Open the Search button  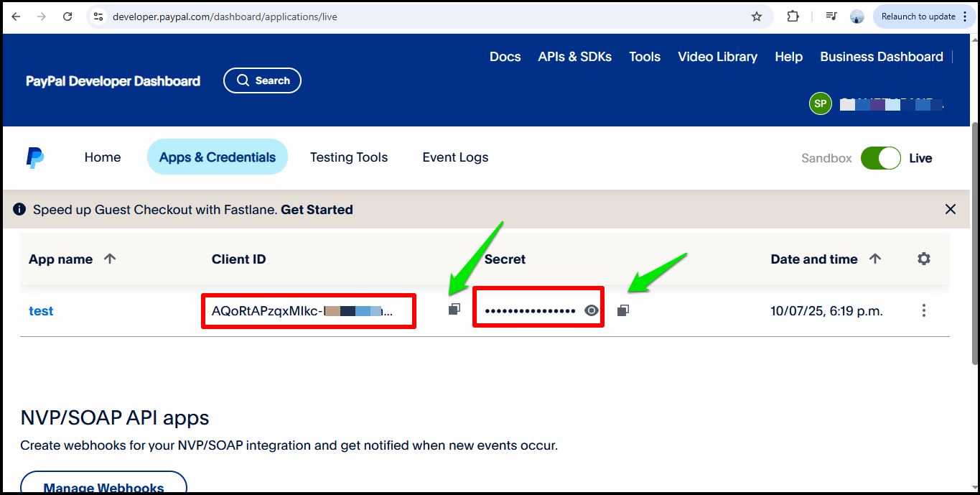tap(262, 80)
